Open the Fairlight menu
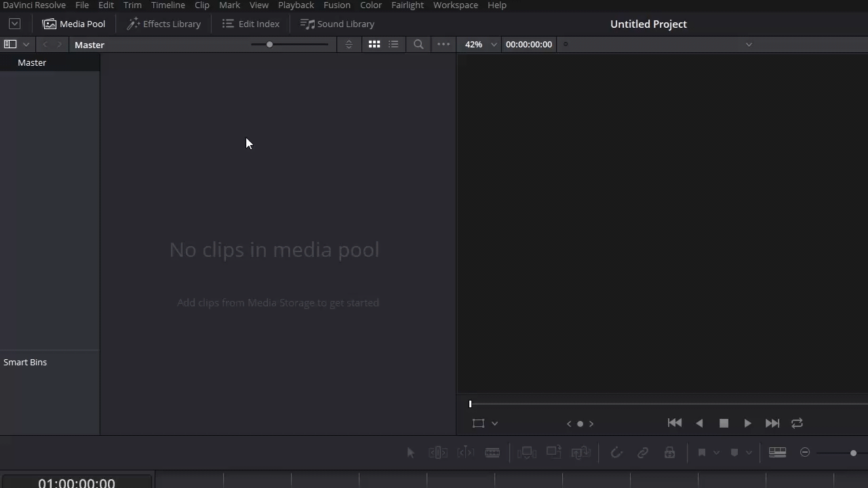The image size is (868, 488). click(x=408, y=5)
